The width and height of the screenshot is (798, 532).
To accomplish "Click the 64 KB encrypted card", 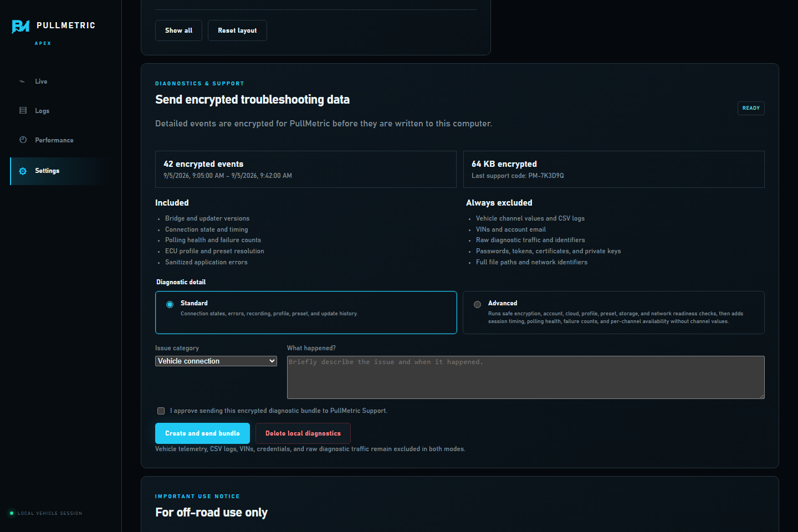I will click(614, 169).
